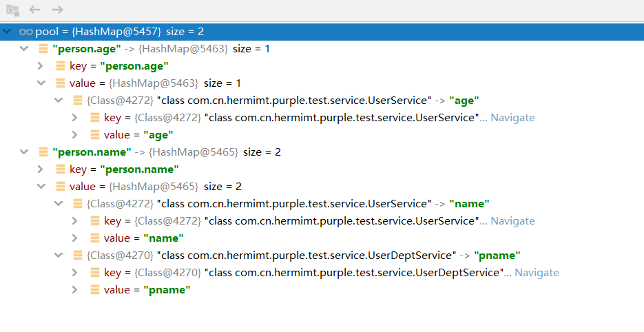Select the UserDeptService -> "pname" entry text
Viewport: 644px width, 332px height.
[x=303, y=256]
